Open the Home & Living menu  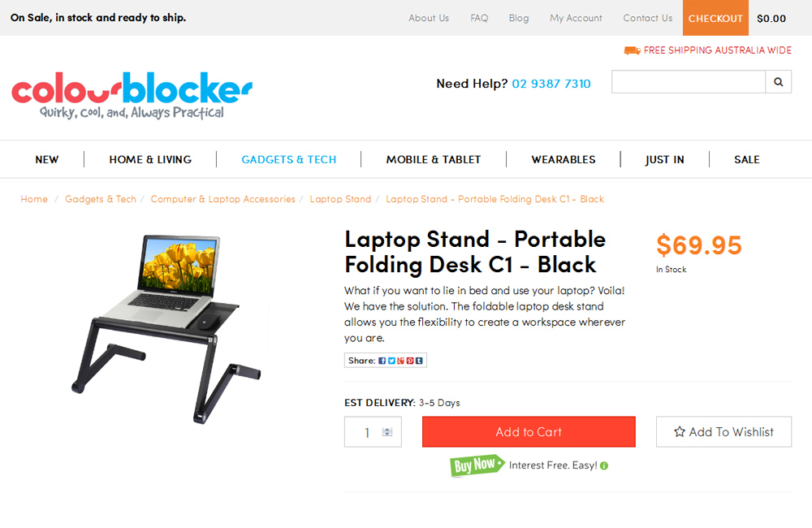150,159
